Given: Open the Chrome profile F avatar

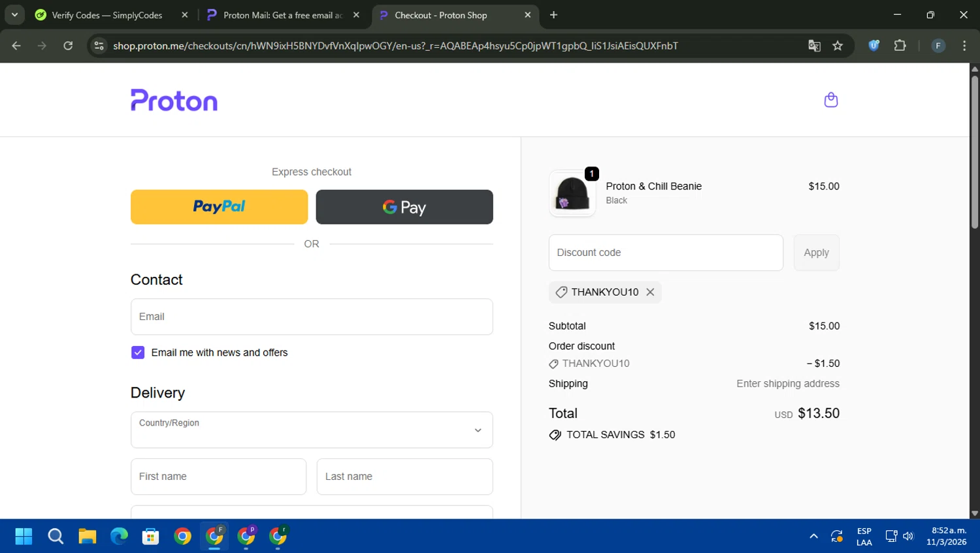Looking at the screenshot, I should pyautogui.click(x=938, y=46).
